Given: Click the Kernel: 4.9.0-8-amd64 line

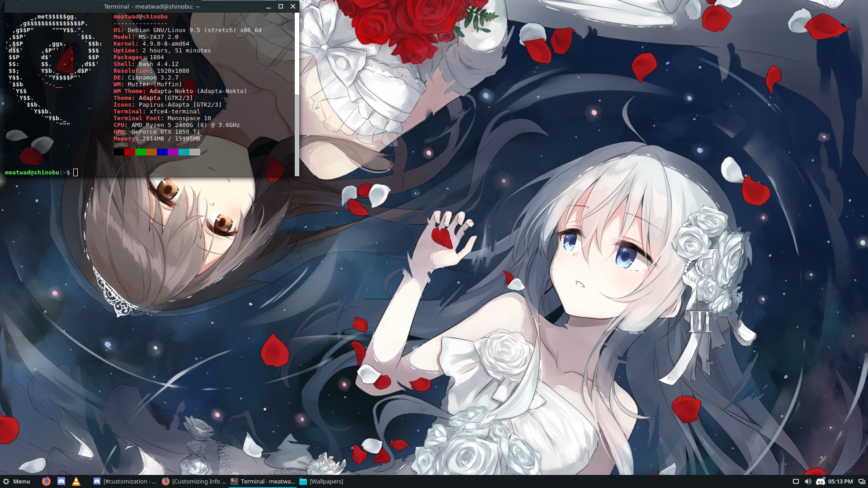Looking at the screenshot, I should [x=151, y=44].
